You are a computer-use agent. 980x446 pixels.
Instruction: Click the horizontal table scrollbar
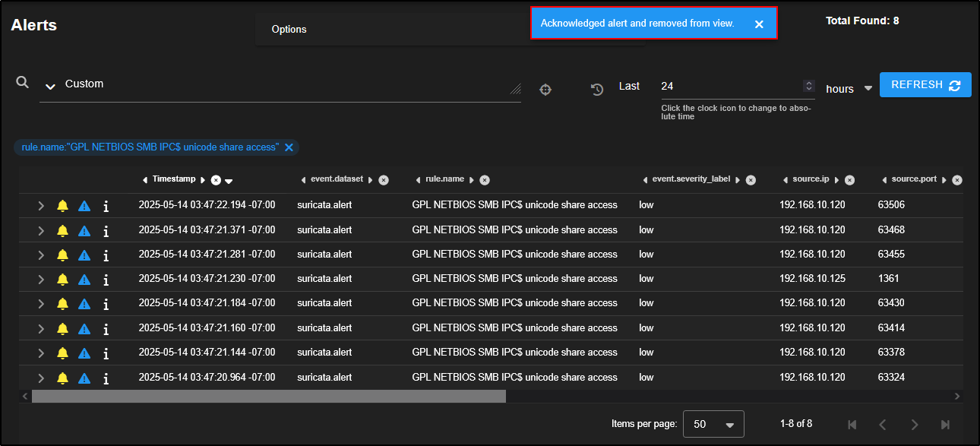[268, 397]
